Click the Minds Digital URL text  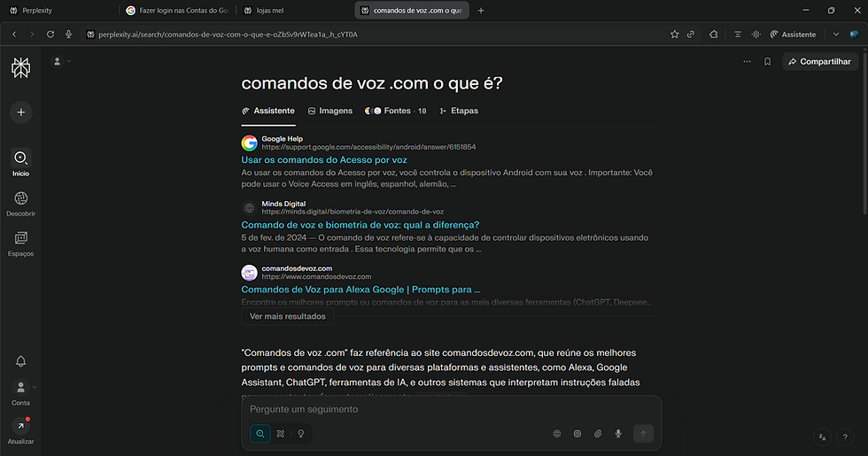pos(353,212)
